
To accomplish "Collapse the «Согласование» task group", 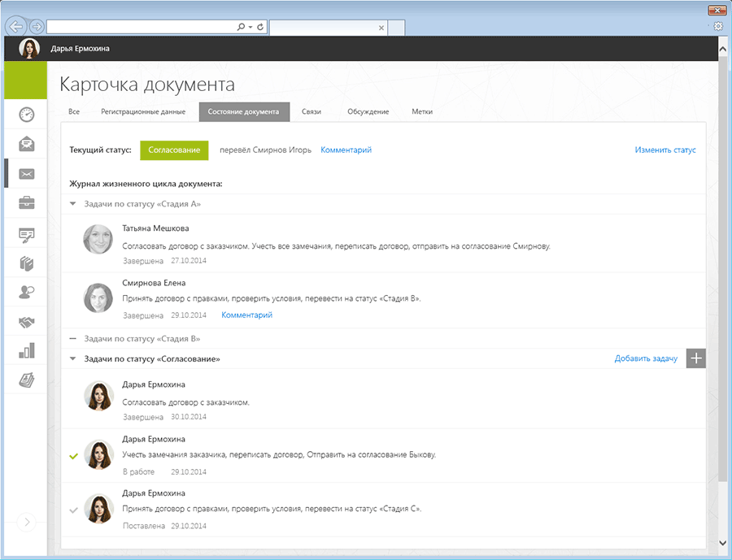I will pyautogui.click(x=73, y=358).
